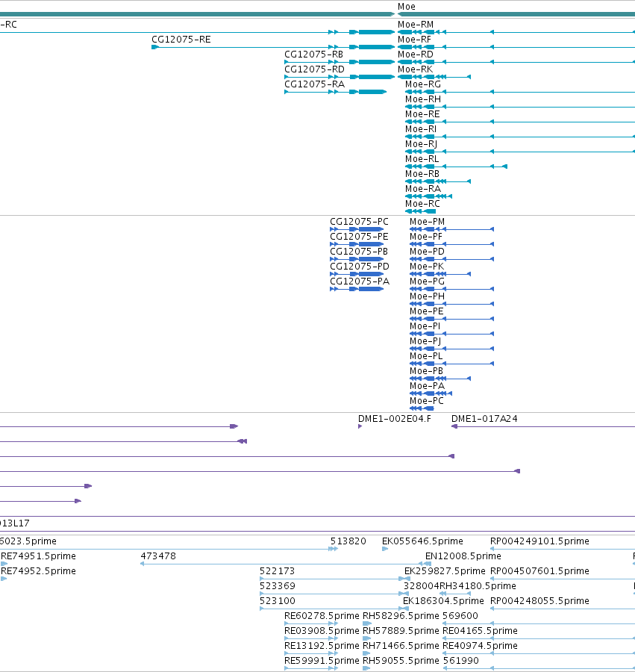The image size is (635, 672).
Task: Click the RE03908.5prime label
Action: pyautogui.click(x=322, y=631)
